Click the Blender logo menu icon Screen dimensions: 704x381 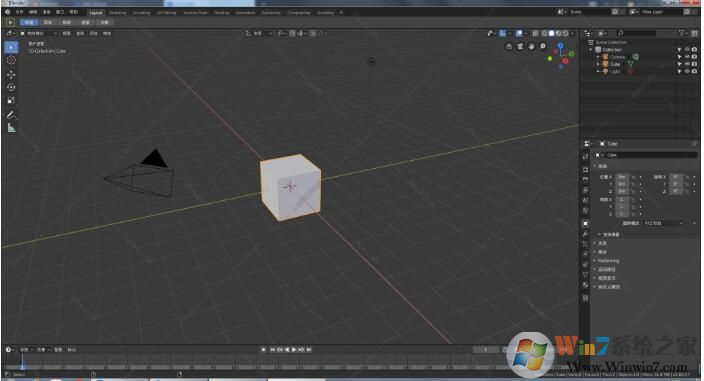pyautogui.click(x=8, y=12)
